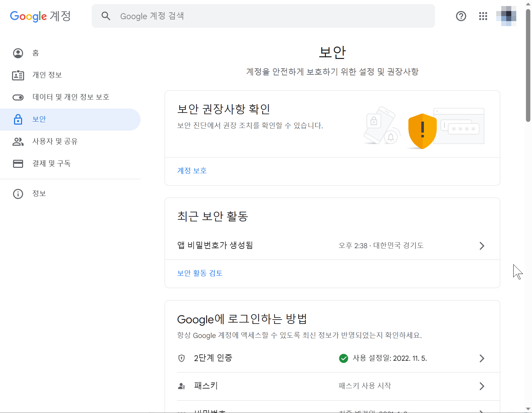
Task: Open 보안 권장사항 확인 heading
Action: click(224, 109)
